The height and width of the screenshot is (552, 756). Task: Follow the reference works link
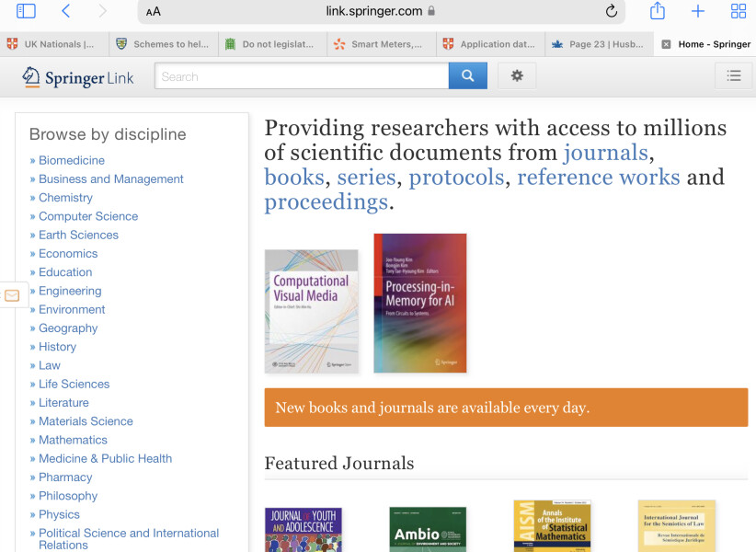point(599,177)
